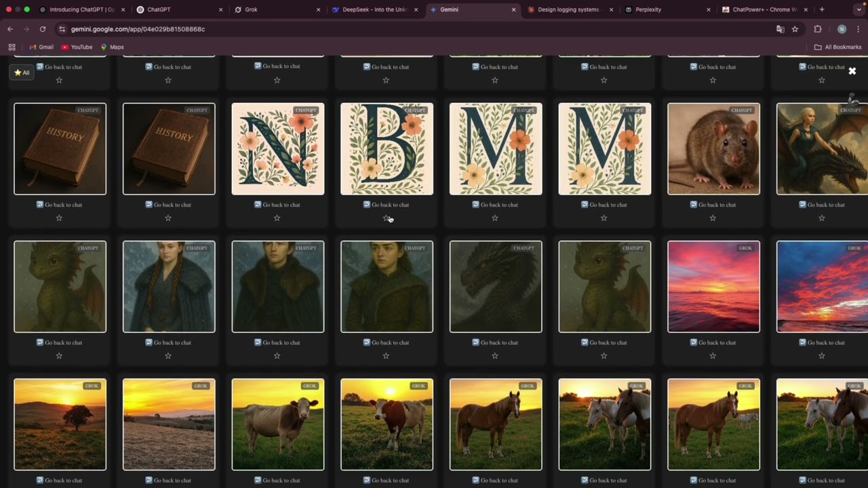
Task: Switch to the Design logging systems tab
Action: tap(570, 9)
